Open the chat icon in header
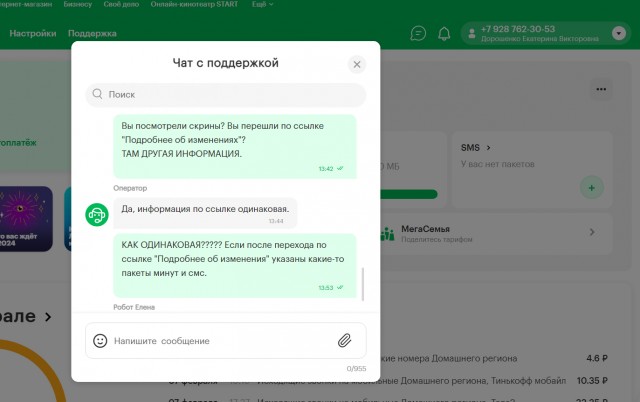 (418, 33)
